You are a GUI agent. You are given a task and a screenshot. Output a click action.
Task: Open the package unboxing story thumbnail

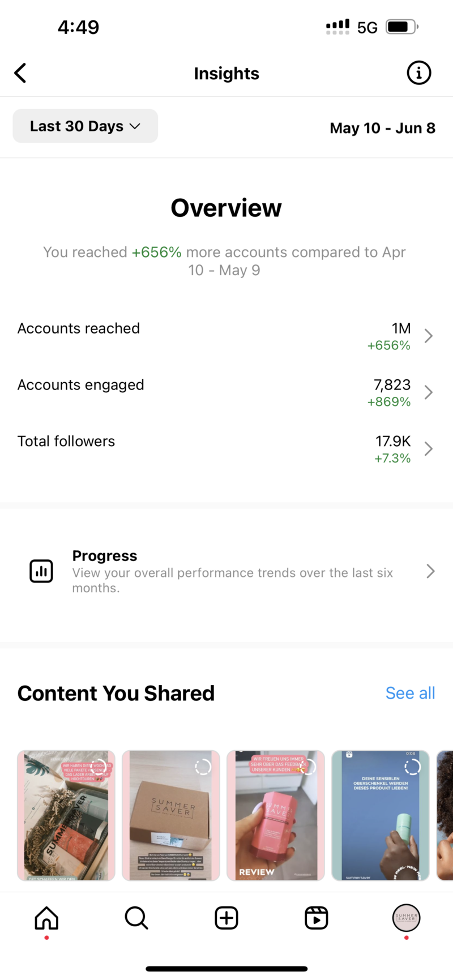coord(66,816)
